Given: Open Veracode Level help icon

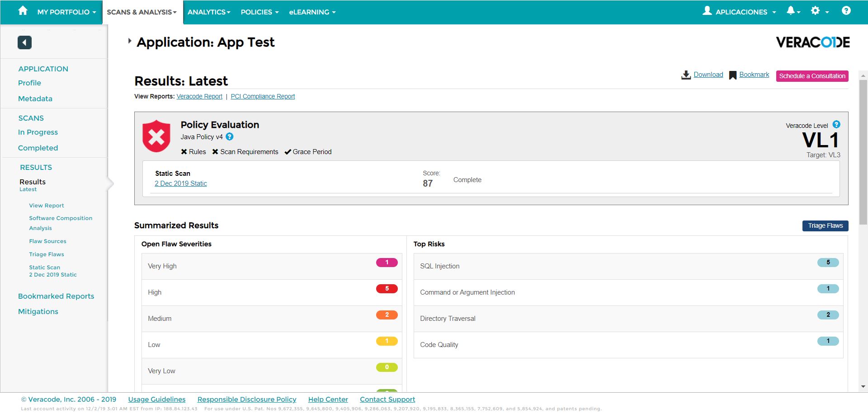Looking at the screenshot, I should point(836,124).
